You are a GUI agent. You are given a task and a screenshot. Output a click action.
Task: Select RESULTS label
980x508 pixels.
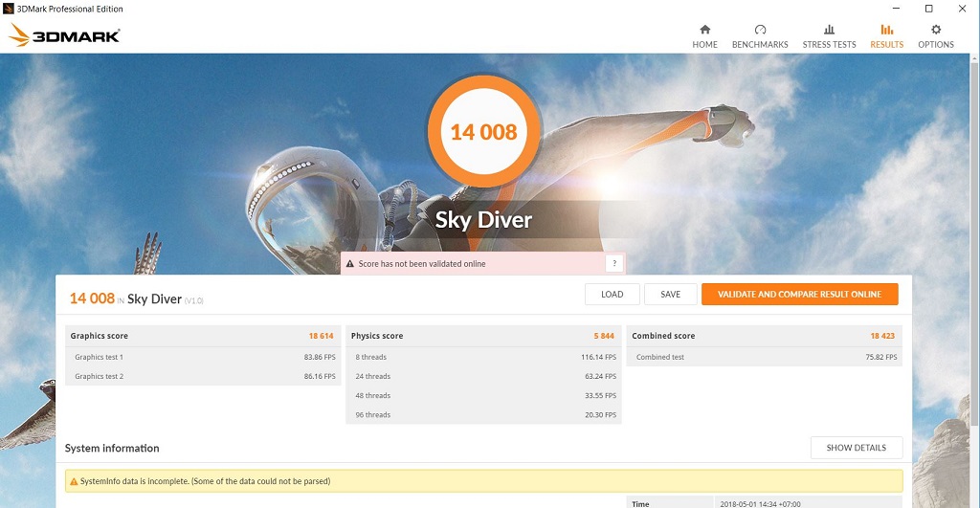[x=886, y=44]
